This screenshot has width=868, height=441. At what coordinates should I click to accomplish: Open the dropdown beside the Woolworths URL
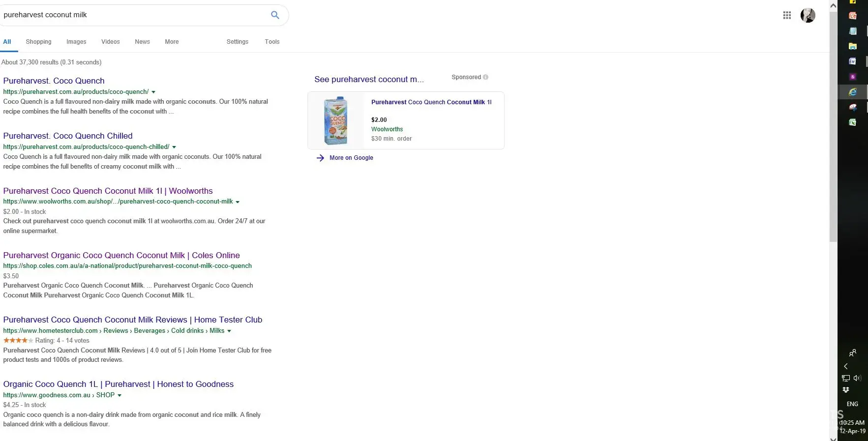238,202
